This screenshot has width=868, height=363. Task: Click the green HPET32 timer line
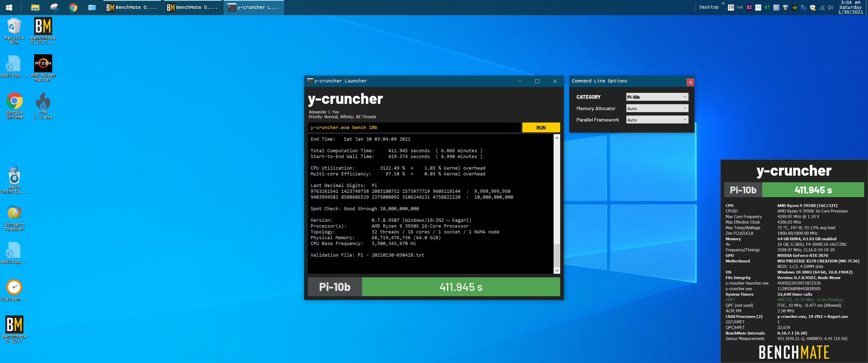pos(810,300)
